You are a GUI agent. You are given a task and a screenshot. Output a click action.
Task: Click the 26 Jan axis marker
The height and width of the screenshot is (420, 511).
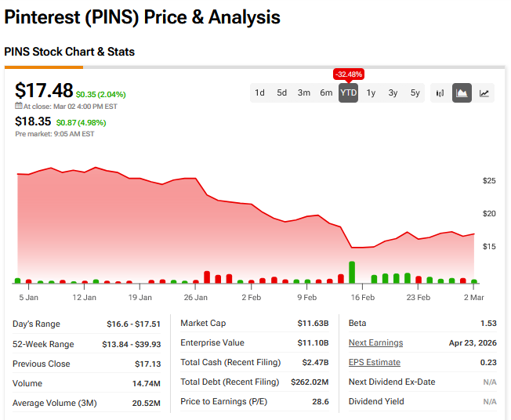pos(195,297)
